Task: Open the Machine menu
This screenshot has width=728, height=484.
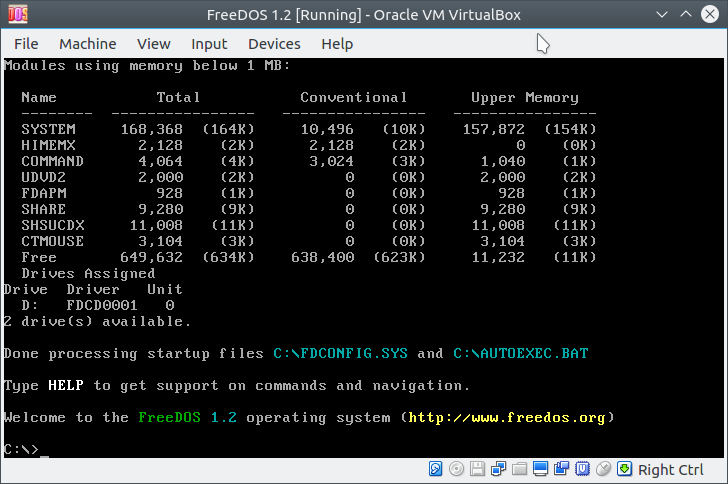Action: [x=88, y=44]
